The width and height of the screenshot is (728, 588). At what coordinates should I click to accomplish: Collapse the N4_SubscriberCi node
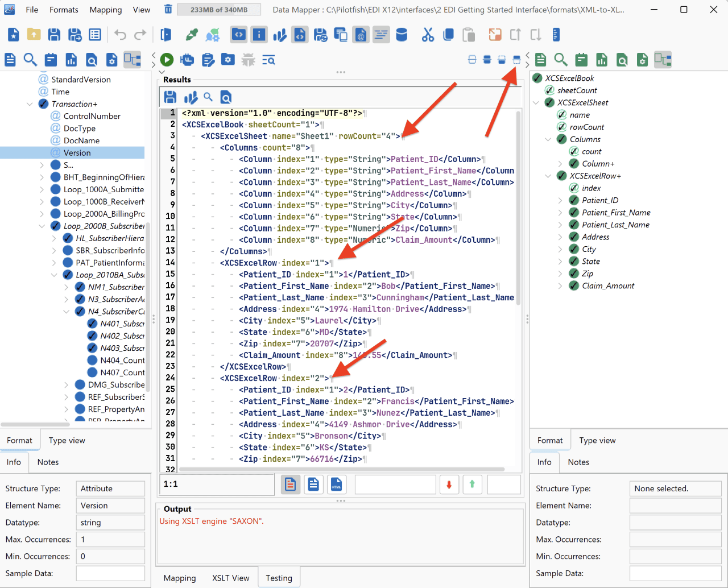[66, 312]
